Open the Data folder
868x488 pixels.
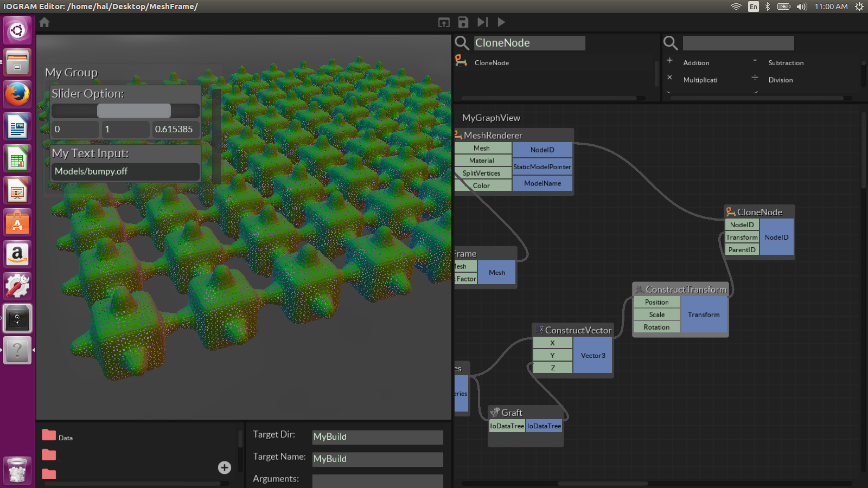click(x=49, y=435)
